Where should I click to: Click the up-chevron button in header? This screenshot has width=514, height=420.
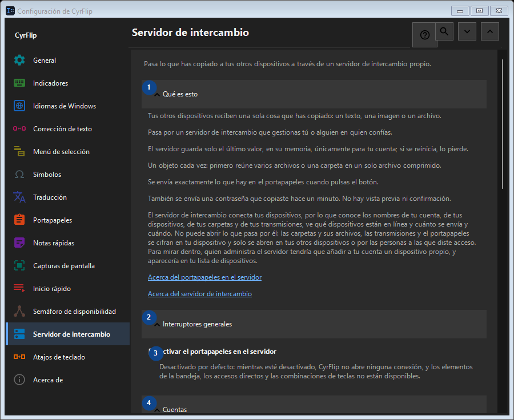[490, 31]
